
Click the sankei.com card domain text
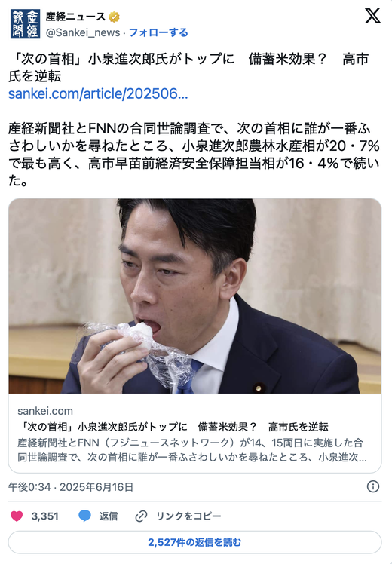point(45,411)
